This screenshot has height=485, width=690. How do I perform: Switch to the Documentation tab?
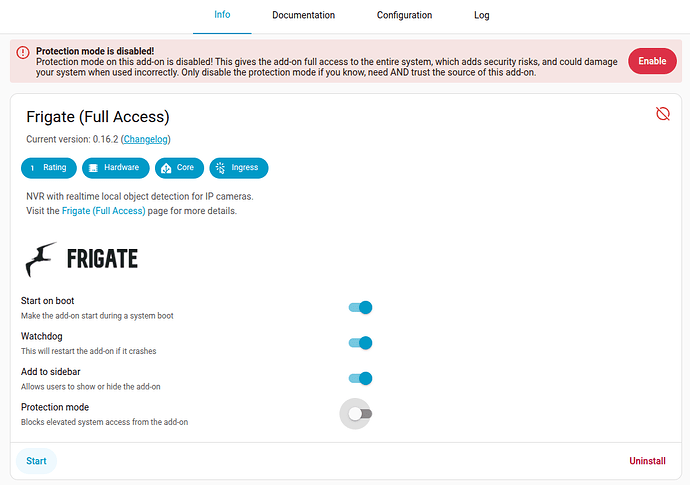point(303,15)
